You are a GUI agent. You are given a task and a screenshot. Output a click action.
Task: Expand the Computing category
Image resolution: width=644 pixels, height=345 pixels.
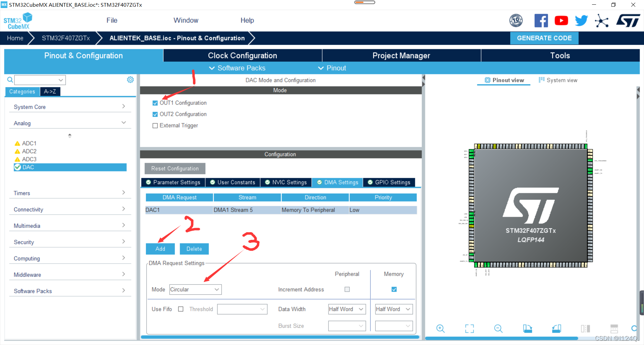(x=70, y=258)
